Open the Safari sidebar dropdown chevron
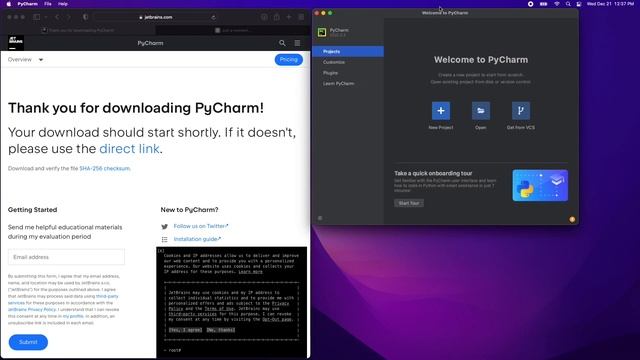 [x=46, y=17]
